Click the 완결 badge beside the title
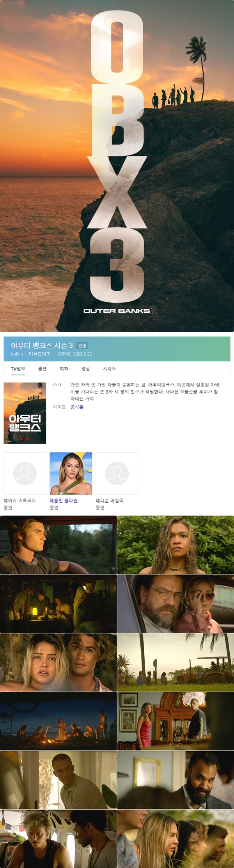The height and width of the screenshot is (868, 234). click(x=82, y=345)
